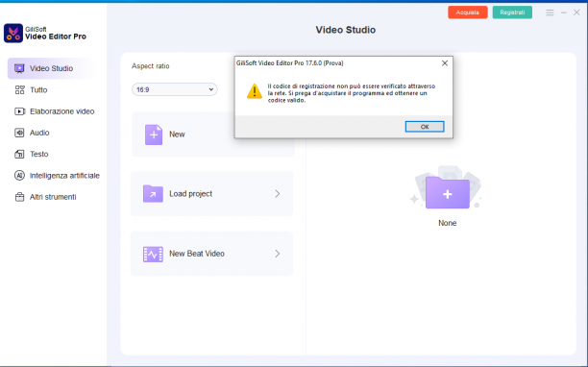Viewport: 588px width, 367px height.
Task: Open the Aspect ratio 16:9 dropdown
Action: (175, 89)
